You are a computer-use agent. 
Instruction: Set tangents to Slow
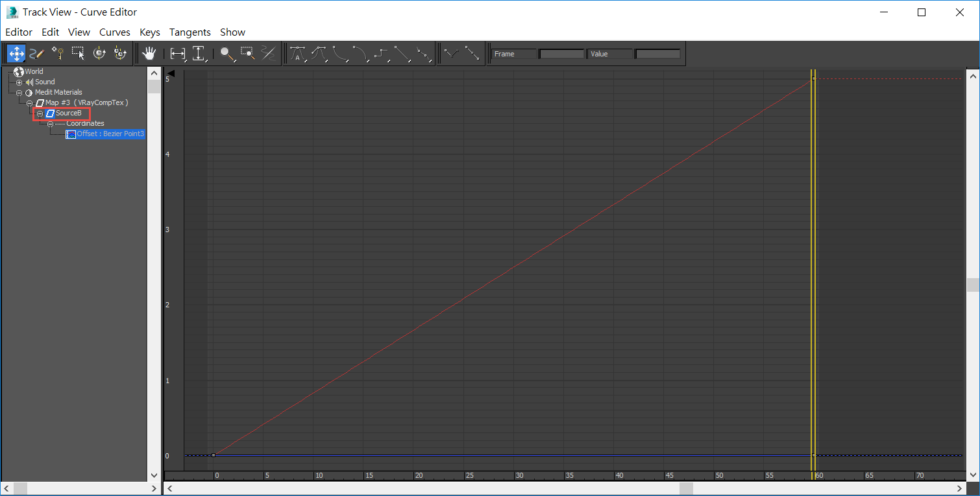coord(360,54)
